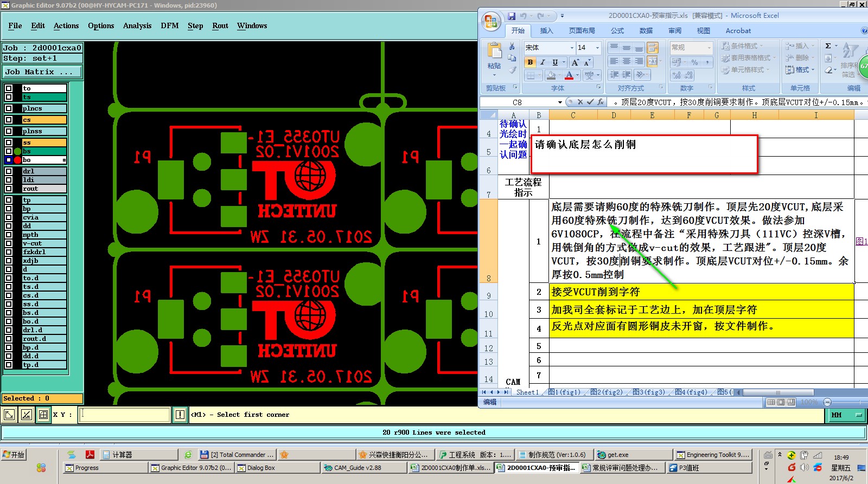Viewport: 868px width, 484px height.
Task: Center cell text horizontally in Excel
Action: coord(627,61)
